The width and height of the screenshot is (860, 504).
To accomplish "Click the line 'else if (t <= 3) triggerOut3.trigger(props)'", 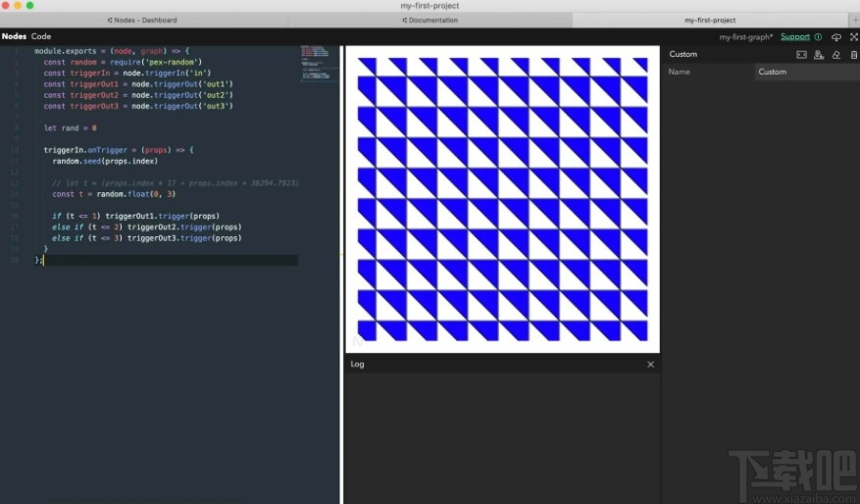I will (147, 238).
